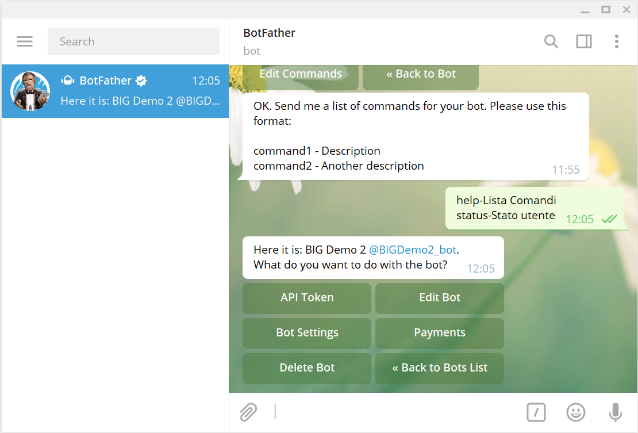Click the Edit Commands button
This screenshot has height=433, width=638.
tap(301, 76)
